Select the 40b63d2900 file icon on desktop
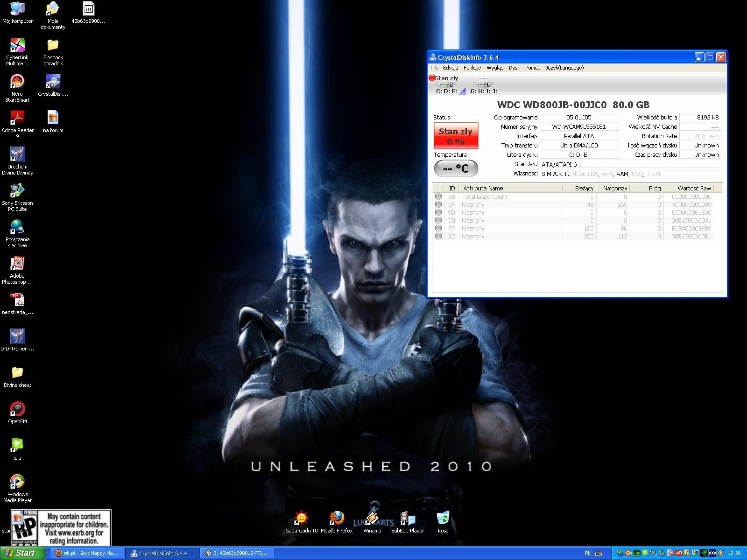747x560 pixels. click(88, 13)
